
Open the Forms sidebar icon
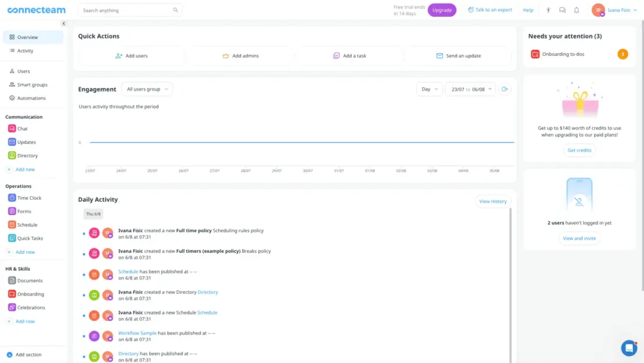[12, 211]
